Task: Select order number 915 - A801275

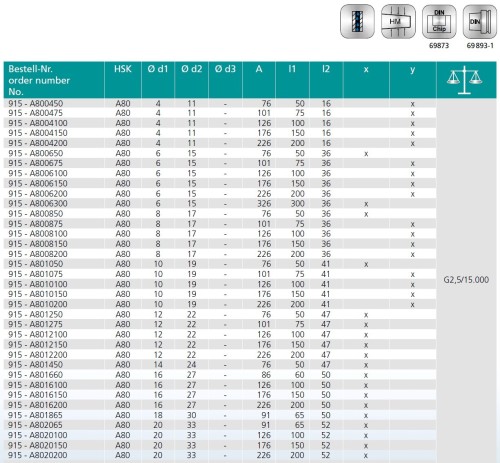Action: coord(35,324)
